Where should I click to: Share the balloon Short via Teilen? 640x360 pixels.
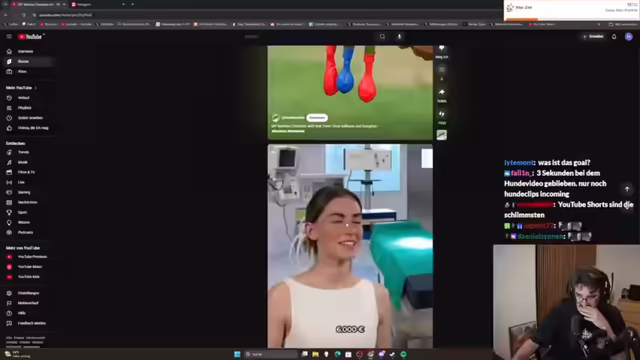pyautogui.click(x=442, y=92)
